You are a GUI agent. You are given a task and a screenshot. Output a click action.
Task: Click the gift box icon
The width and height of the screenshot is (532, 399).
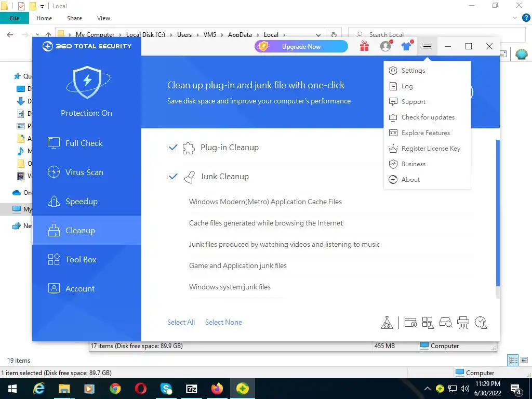click(x=364, y=46)
